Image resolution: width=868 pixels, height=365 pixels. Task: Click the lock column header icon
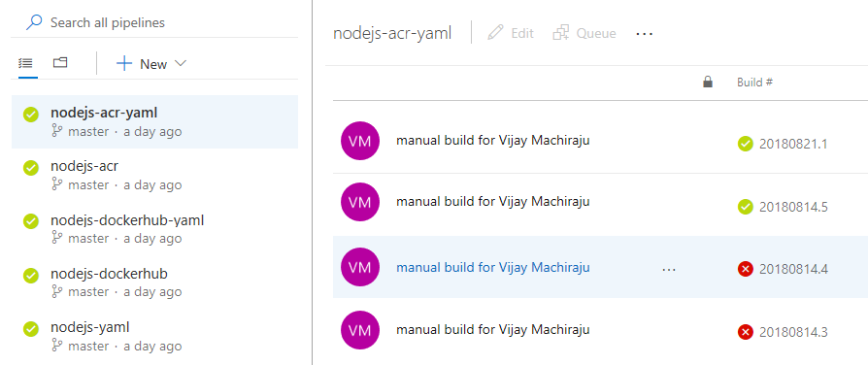(x=708, y=83)
